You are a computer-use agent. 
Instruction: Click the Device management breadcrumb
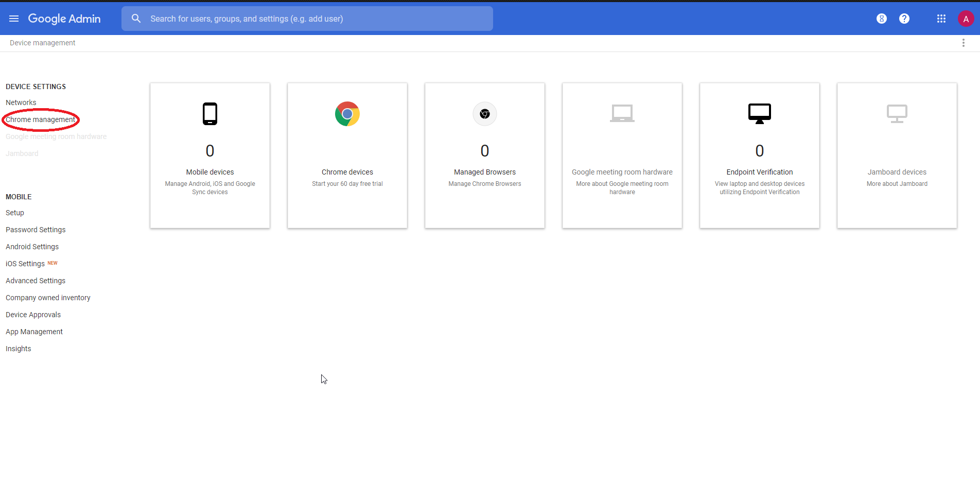point(42,43)
